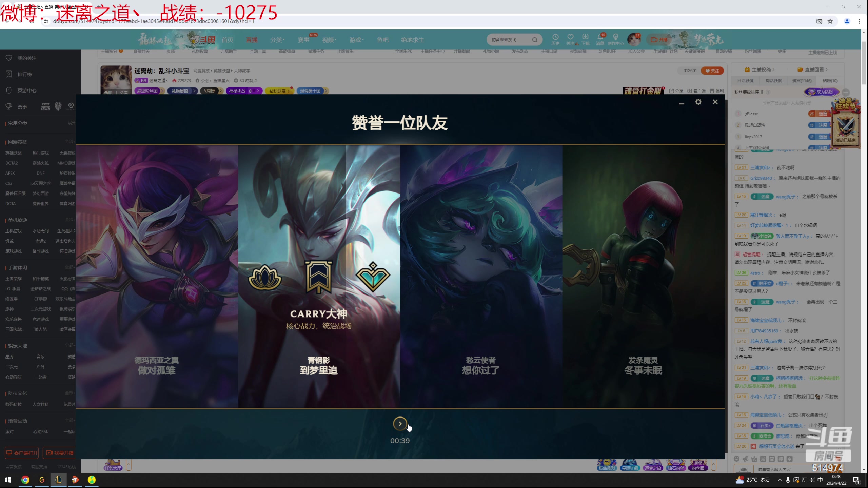
Task: Select the teal heart honor badge
Action: point(373,277)
